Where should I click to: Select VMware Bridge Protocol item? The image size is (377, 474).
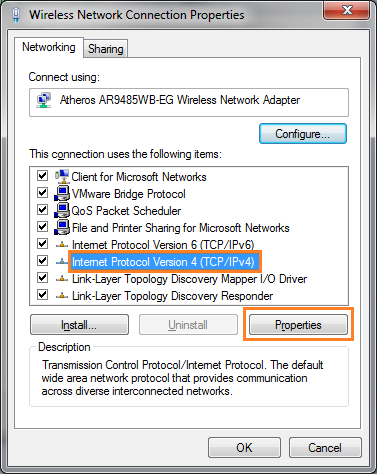click(129, 194)
